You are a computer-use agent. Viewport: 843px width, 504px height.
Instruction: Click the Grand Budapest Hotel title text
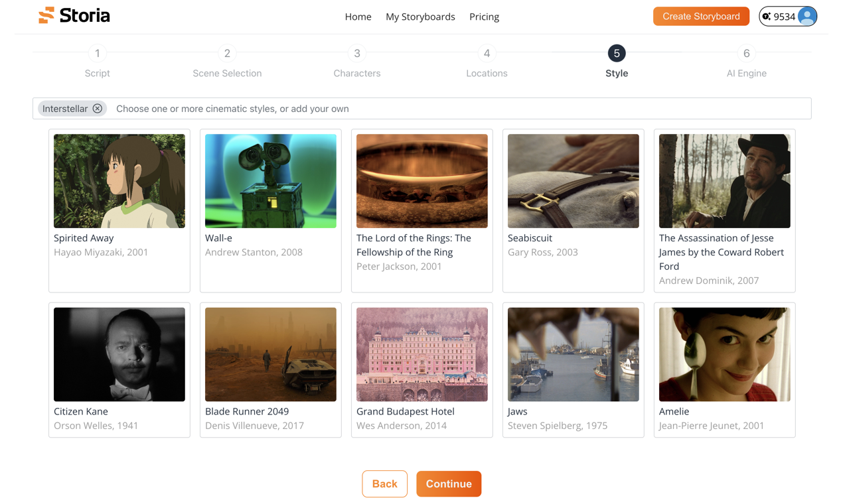click(406, 411)
